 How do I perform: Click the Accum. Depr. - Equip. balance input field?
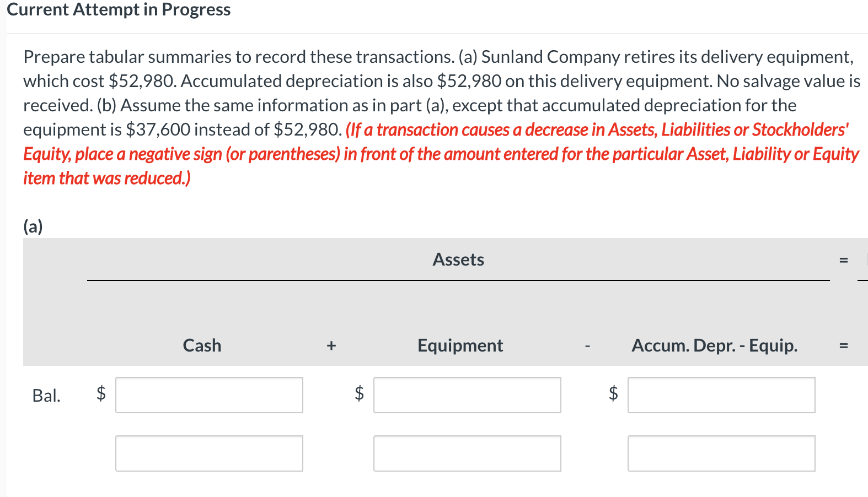click(x=721, y=395)
